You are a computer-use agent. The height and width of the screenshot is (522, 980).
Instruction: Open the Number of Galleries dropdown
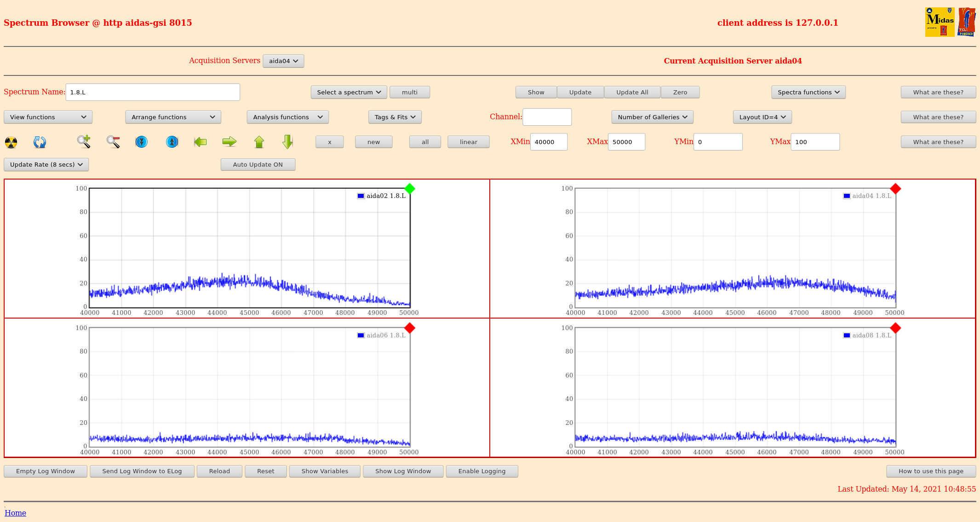[652, 117]
